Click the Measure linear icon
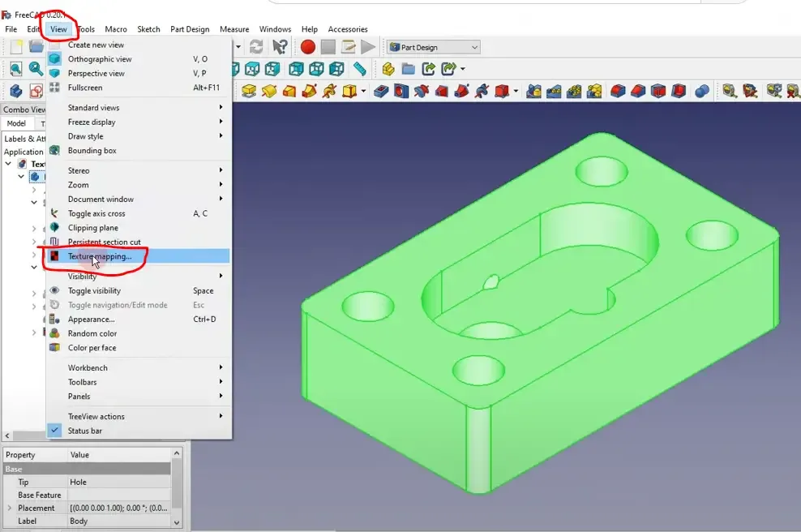Viewport: 801px width, 532px height. (730, 92)
